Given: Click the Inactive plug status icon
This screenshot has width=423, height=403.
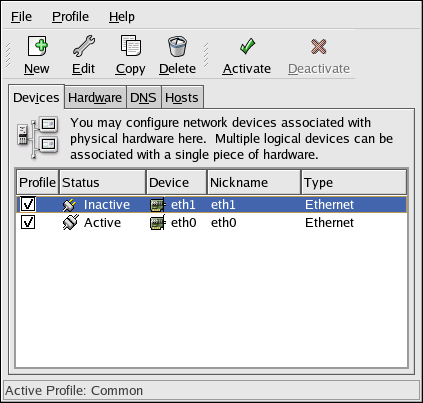Looking at the screenshot, I should [69, 205].
